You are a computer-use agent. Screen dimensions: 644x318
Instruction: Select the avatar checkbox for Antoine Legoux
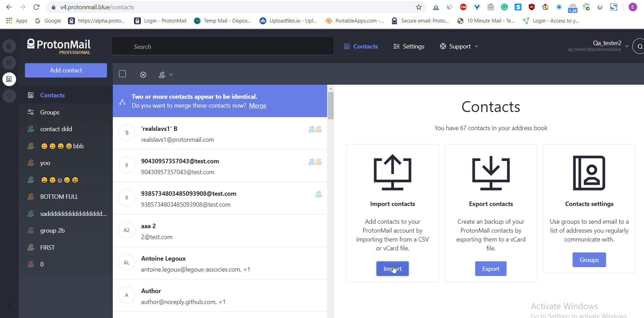pos(126,262)
